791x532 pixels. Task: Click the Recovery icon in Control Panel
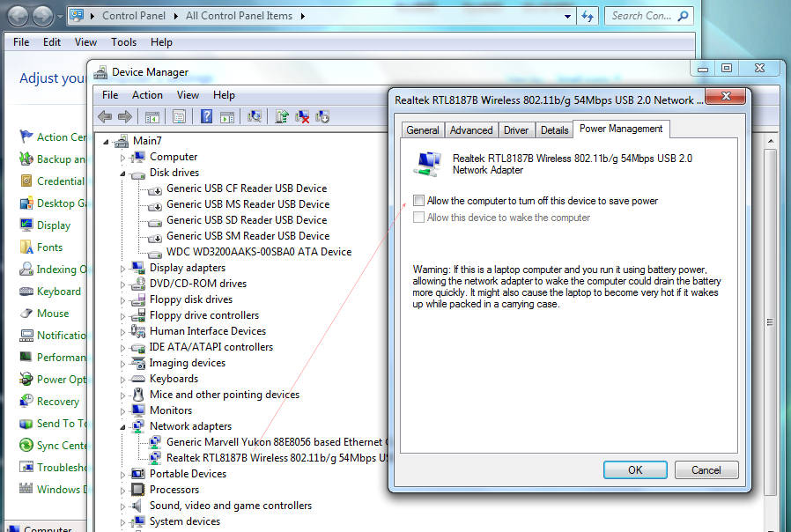(x=26, y=402)
